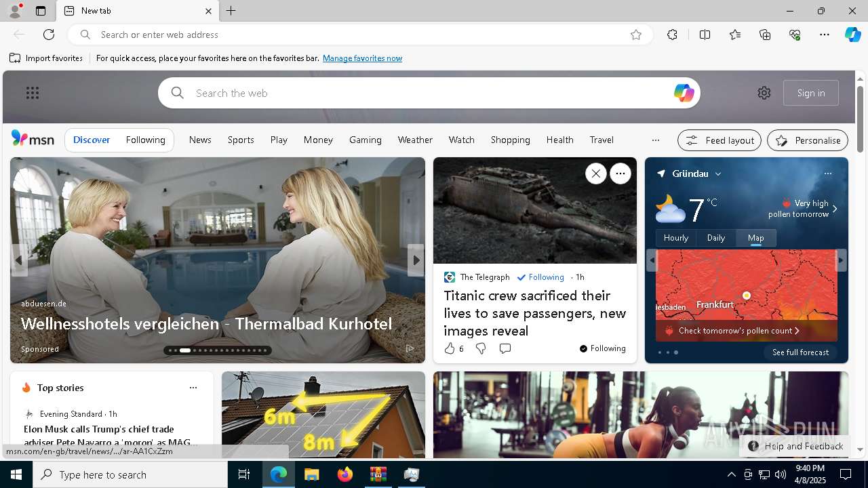Toggle Following status at the Titanic card bottom
This screenshot has width=868, height=488.
(602, 348)
